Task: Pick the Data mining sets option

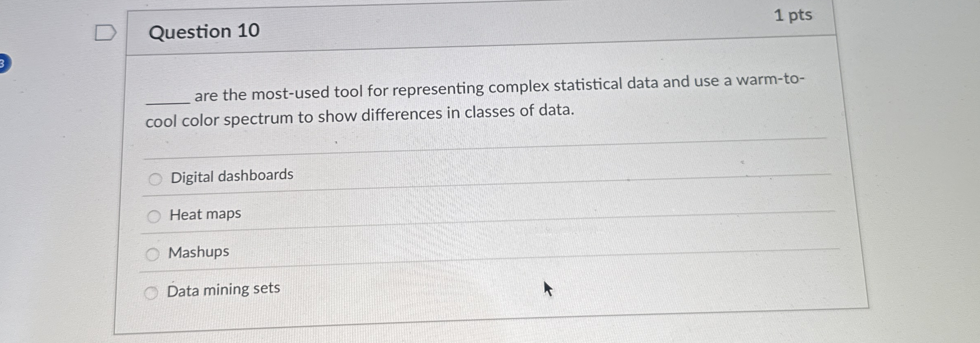Action: point(152,292)
